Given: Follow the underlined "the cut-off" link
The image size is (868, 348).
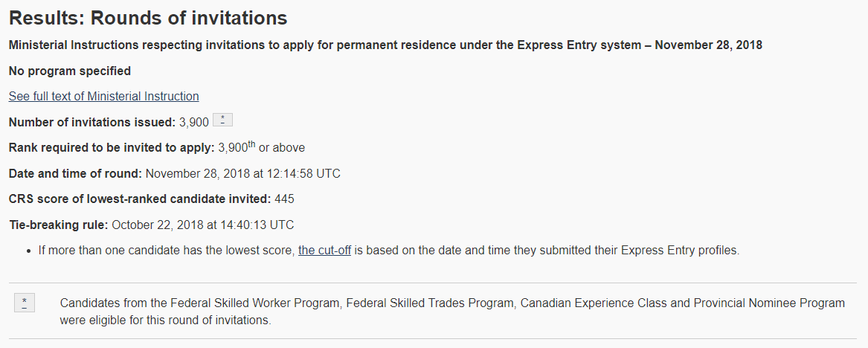Looking at the screenshot, I should point(324,251).
